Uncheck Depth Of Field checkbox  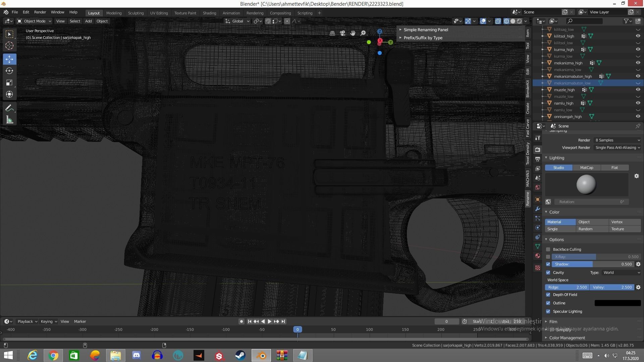pos(548,295)
